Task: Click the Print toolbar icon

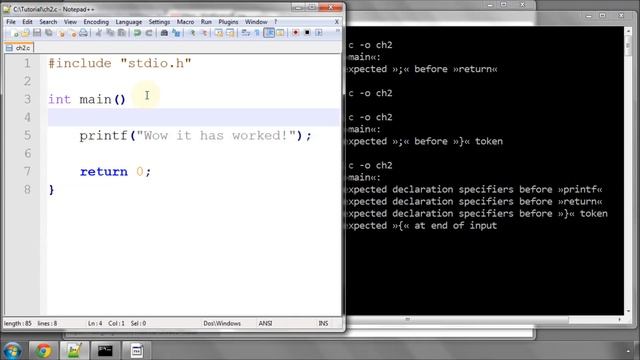Action: [x=84, y=33]
